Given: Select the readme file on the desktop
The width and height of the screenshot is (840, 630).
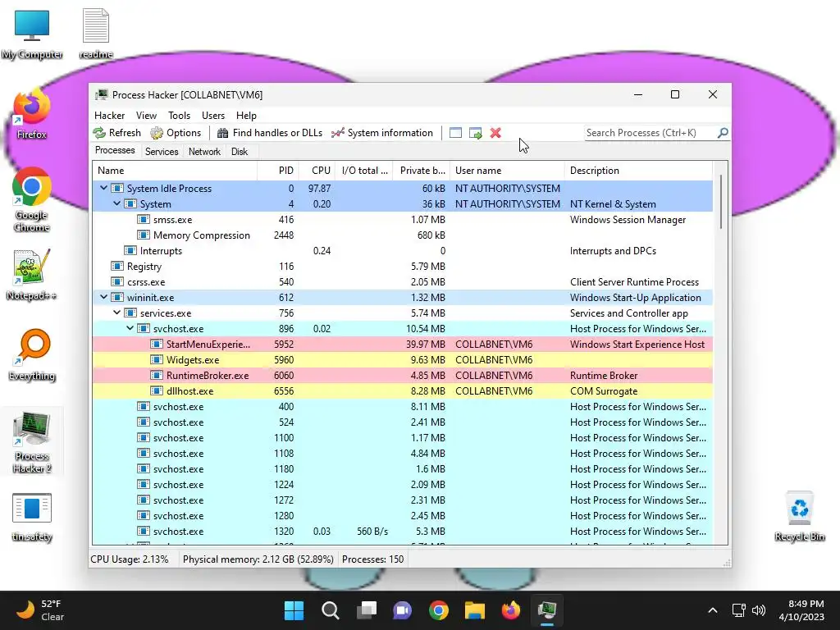Looking at the screenshot, I should pos(96,34).
